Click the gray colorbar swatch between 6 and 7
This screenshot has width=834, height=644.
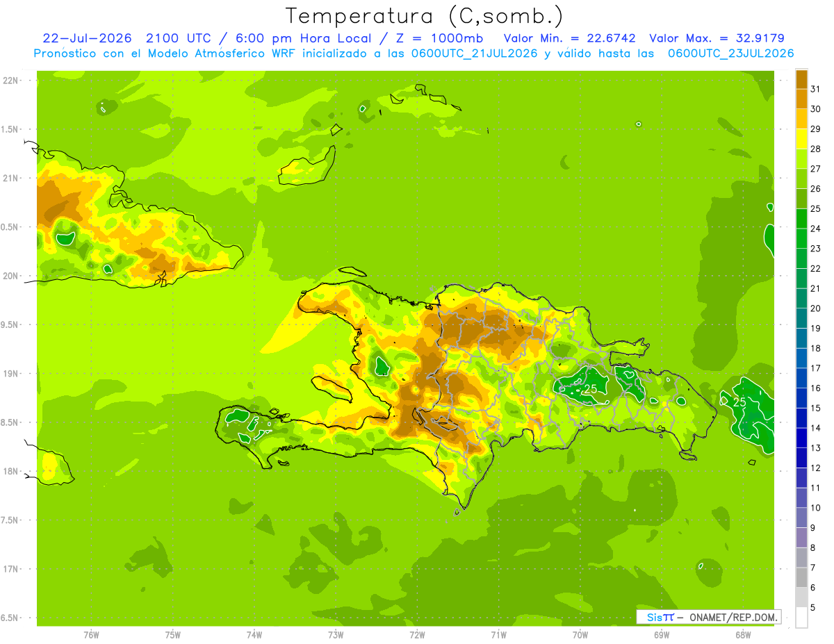point(801,577)
